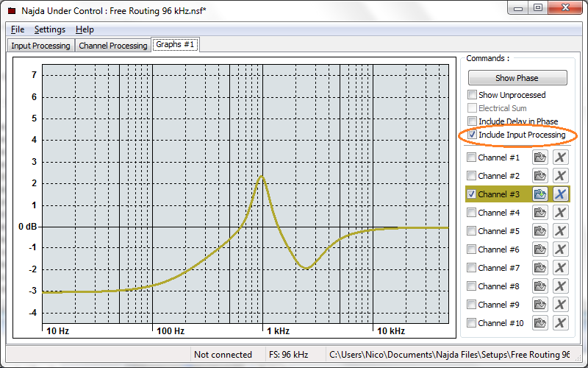
Task: Clear the Channel #1 graph
Action: coord(560,158)
